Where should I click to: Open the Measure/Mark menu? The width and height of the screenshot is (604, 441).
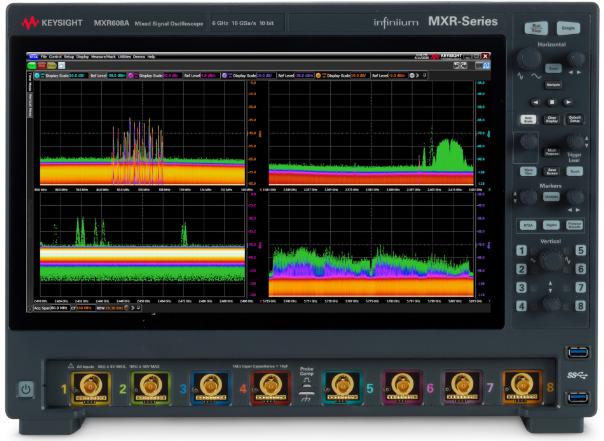tap(103, 57)
